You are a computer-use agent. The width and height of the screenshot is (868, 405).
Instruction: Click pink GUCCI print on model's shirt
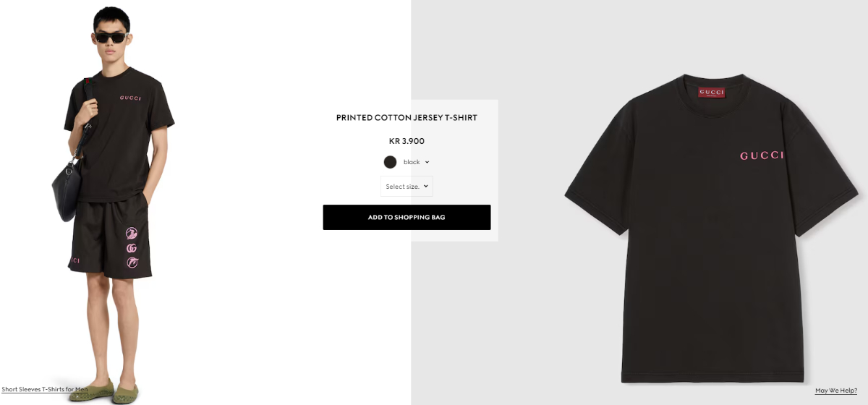click(x=130, y=98)
